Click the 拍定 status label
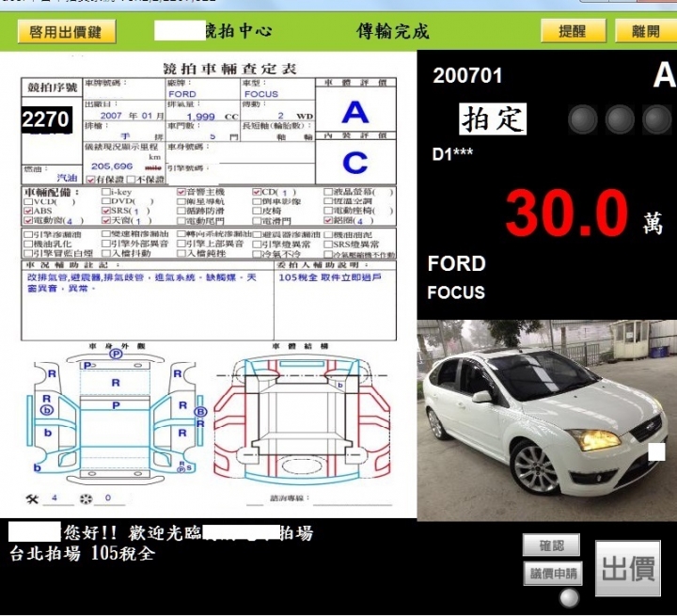677x616 pixels. [493, 118]
